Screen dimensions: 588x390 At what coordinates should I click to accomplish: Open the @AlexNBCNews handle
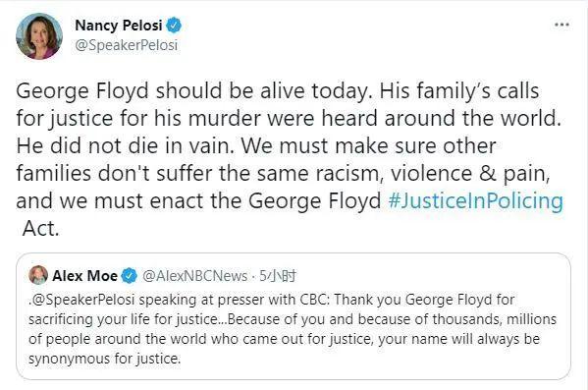(x=195, y=276)
